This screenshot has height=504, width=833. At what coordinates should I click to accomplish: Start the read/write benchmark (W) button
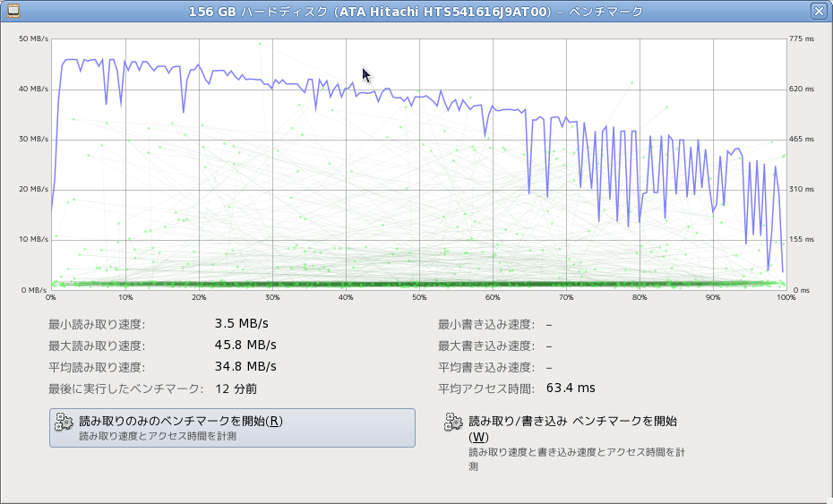566,442
